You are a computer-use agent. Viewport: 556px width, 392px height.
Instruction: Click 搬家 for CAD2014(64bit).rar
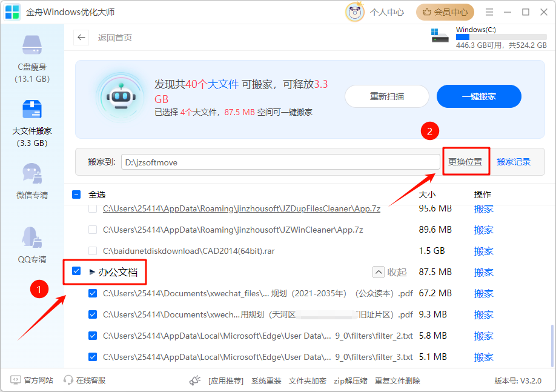tap(484, 251)
